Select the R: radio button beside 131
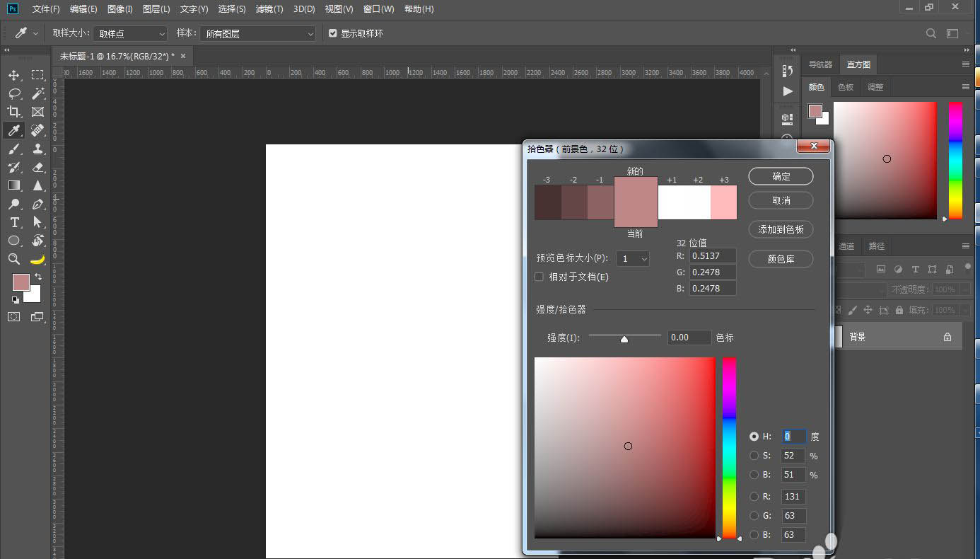Image resolution: width=980 pixels, height=559 pixels. pos(754,497)
